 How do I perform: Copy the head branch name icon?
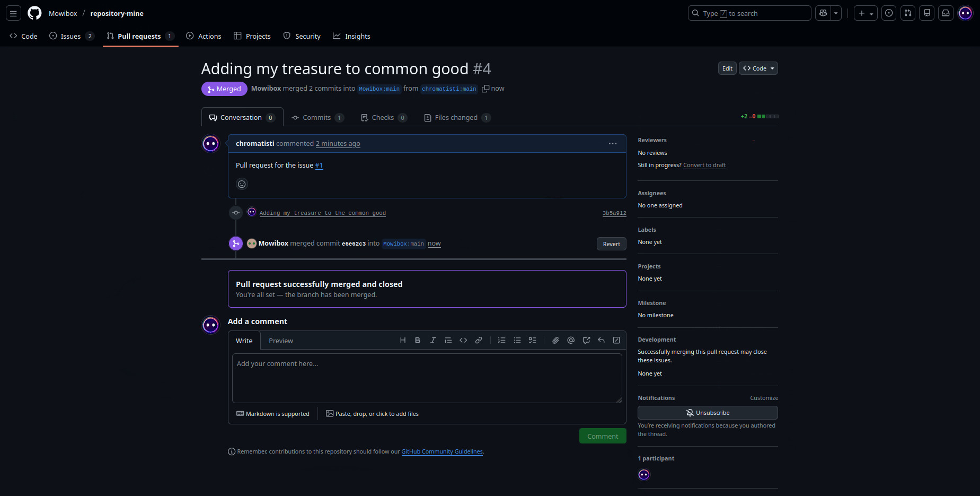[x=485, y=89]
